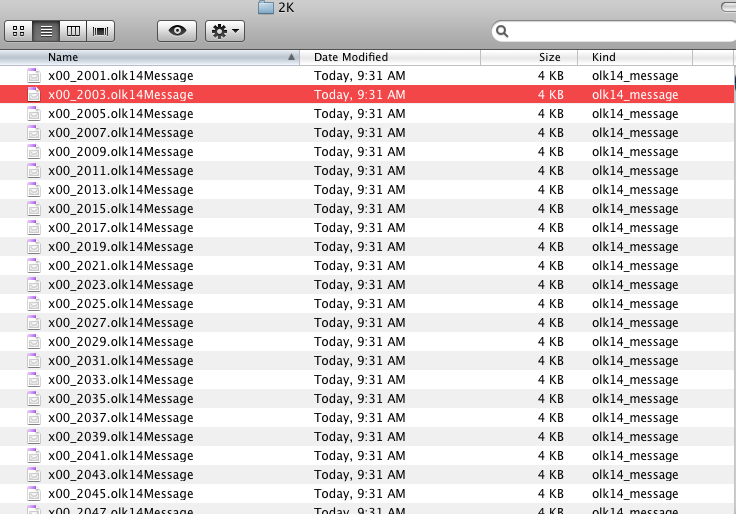Click the message icon of x00_2005.olk14Message

(34, 113)
